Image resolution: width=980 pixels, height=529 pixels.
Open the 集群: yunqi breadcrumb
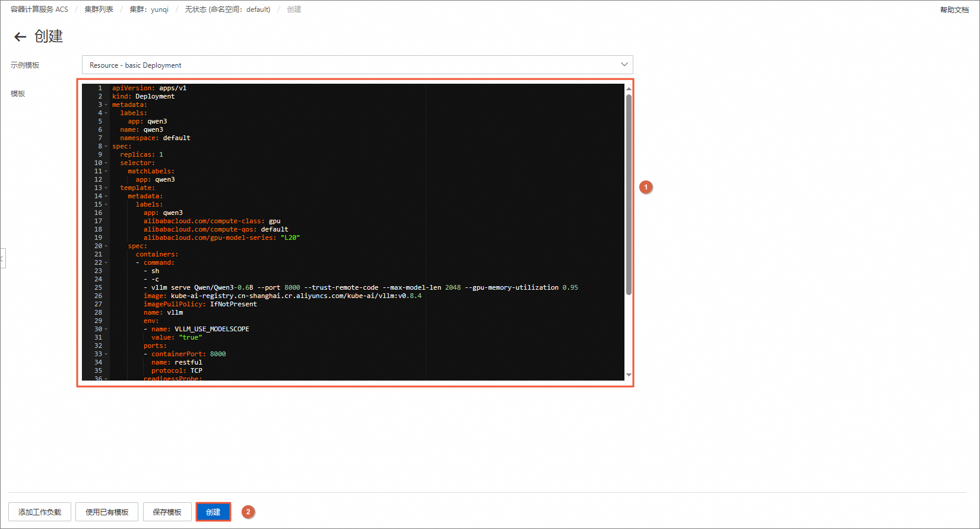pyautogui.click(x=149, y=9)
